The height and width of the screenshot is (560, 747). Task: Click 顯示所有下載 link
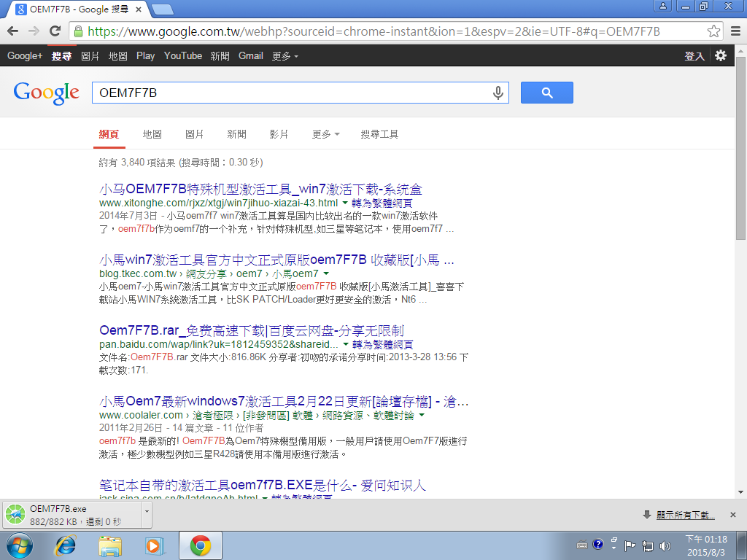686,515
